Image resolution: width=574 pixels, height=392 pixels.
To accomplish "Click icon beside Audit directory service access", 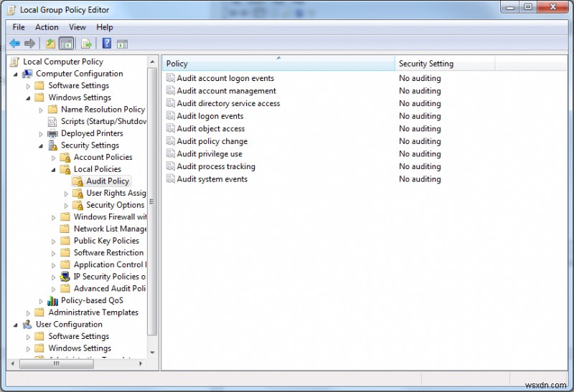I will [171, 103].
